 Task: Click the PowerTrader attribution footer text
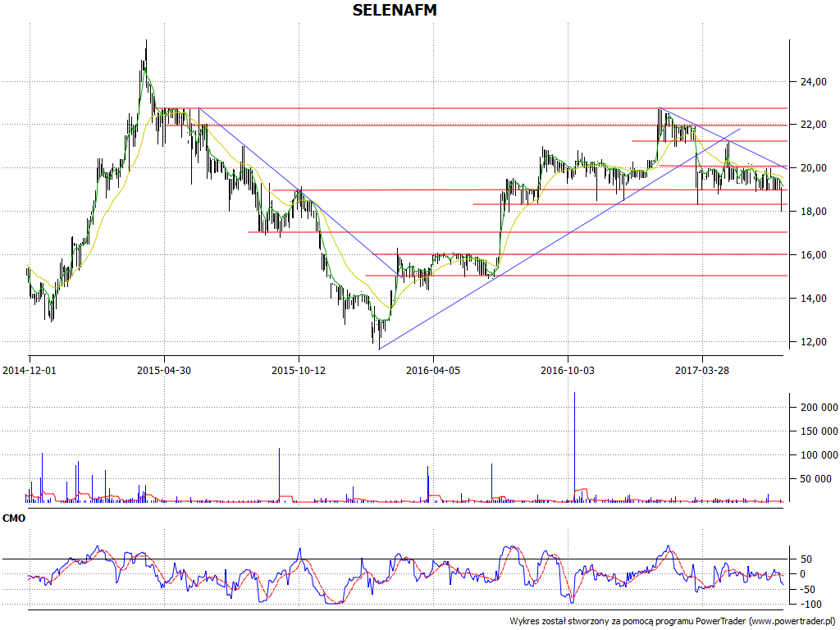point(673,622)
